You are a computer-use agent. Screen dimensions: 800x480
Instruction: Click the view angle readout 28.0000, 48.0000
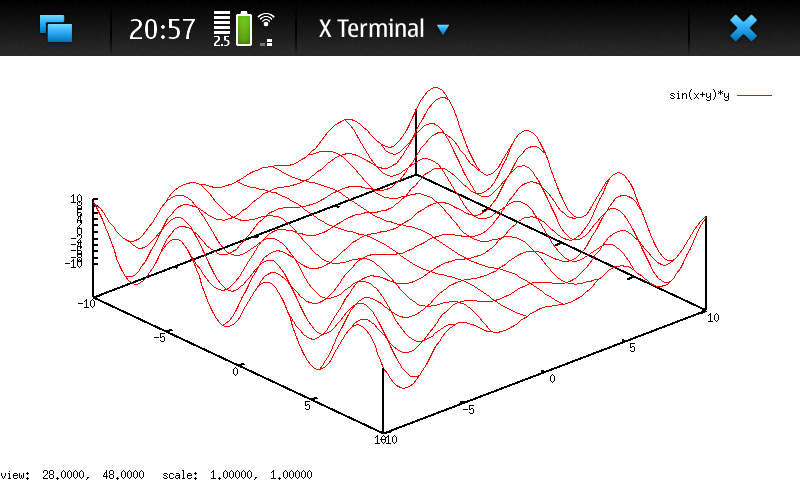tap(93, 474)
